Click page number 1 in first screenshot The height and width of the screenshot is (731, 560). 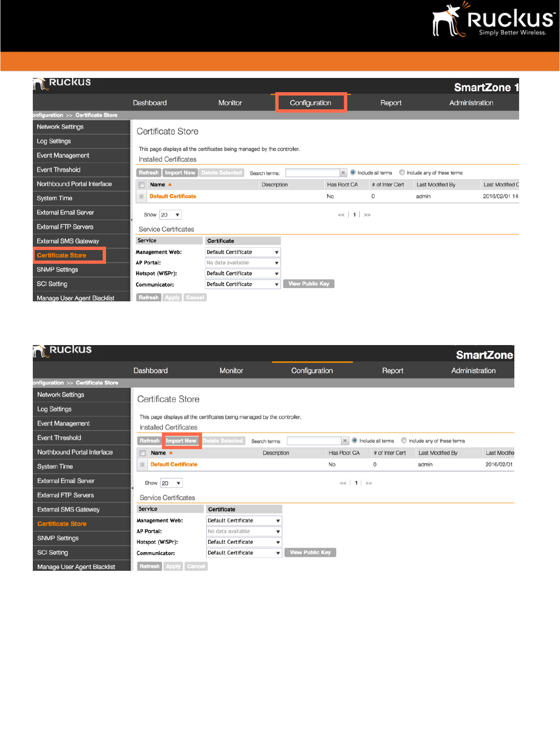tap(355, 215)
